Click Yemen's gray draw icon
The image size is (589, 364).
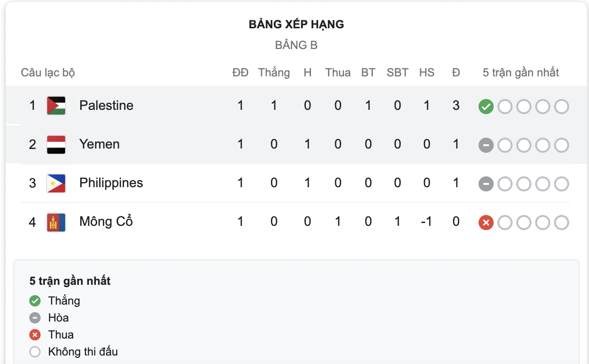coord(486,145)
